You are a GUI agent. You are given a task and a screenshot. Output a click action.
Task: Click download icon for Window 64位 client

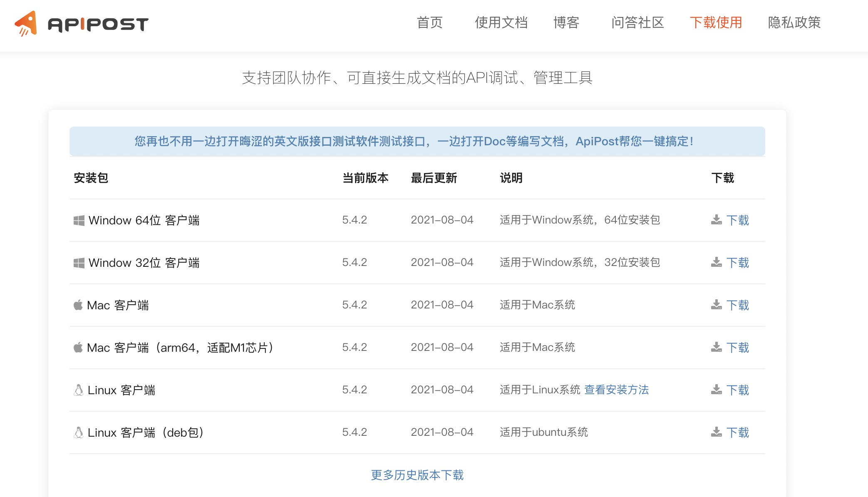tap(716, 220)
